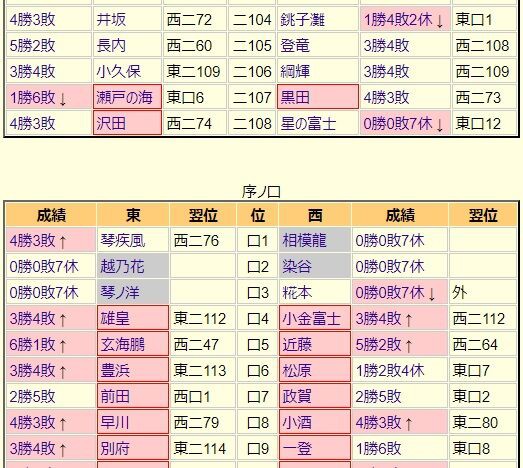Viewport: 523px width, 468px height.
Task: Select the 黒田 name link
Action: click(x=295, y=97)
